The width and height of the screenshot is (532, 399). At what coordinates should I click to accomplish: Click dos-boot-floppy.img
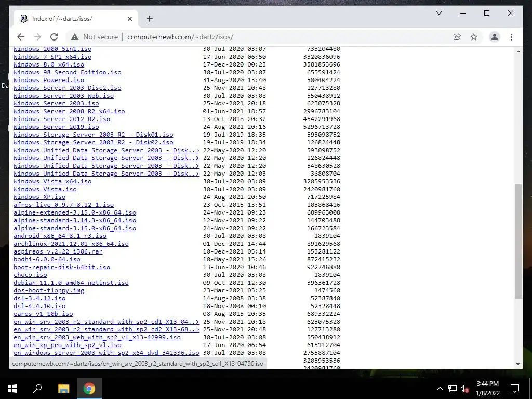pyautogui.click(x=48, y=291)
